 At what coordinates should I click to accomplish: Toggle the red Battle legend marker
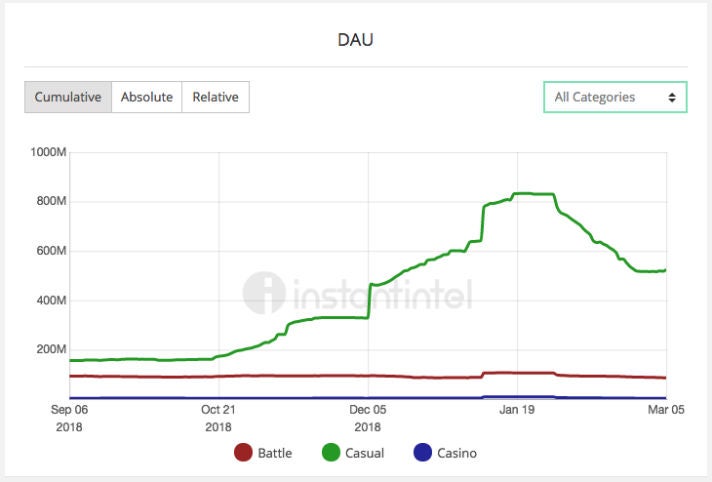(x=243, y=453)
